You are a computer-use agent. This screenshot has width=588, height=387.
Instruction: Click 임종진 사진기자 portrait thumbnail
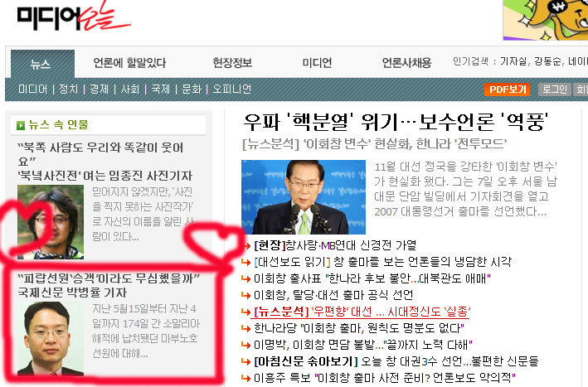[x=51, y=222]
